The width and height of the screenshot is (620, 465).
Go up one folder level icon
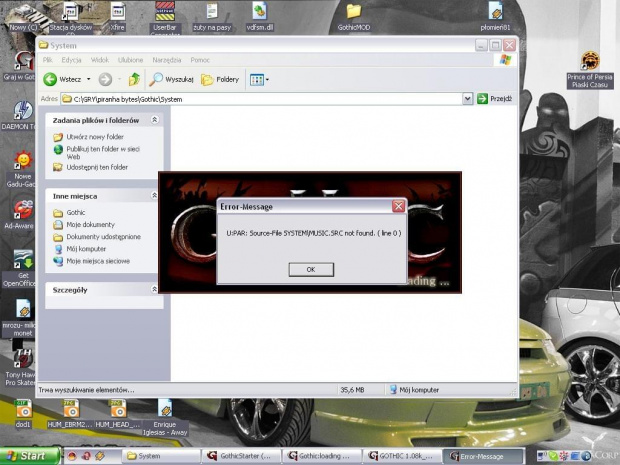[x=134, y=79]
